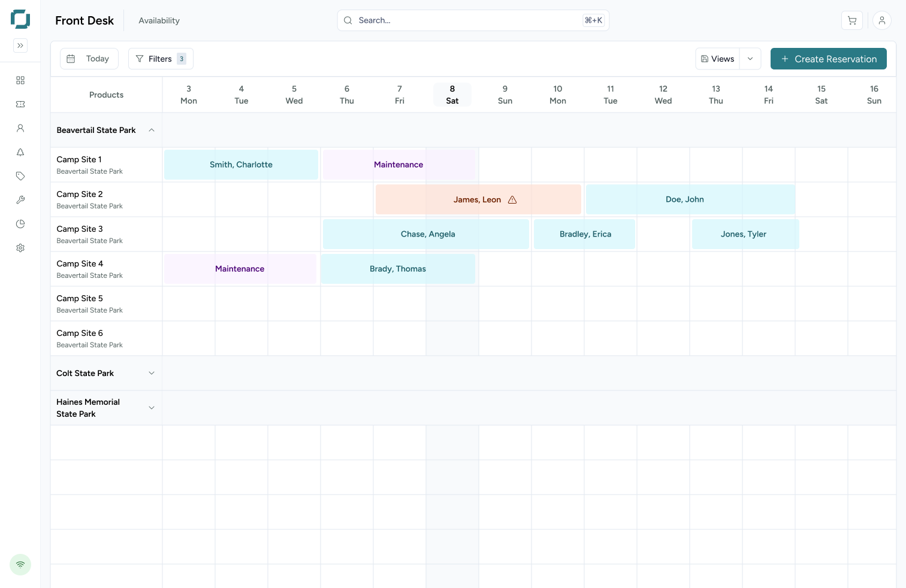Select the 10 Mon date header
The width and height of the screenshot is (906, 588).
point(558,95)
